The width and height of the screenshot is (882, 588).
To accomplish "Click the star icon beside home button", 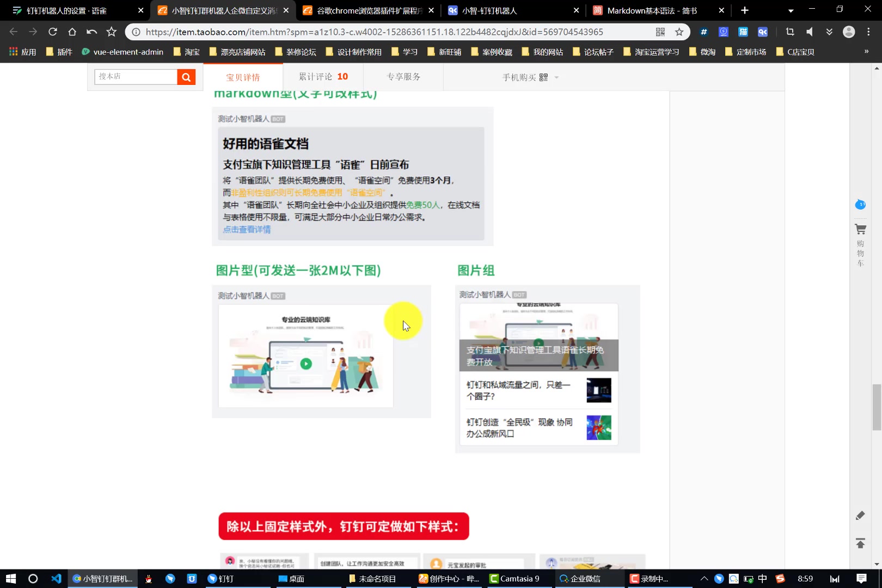I will [x=112, y=32].
